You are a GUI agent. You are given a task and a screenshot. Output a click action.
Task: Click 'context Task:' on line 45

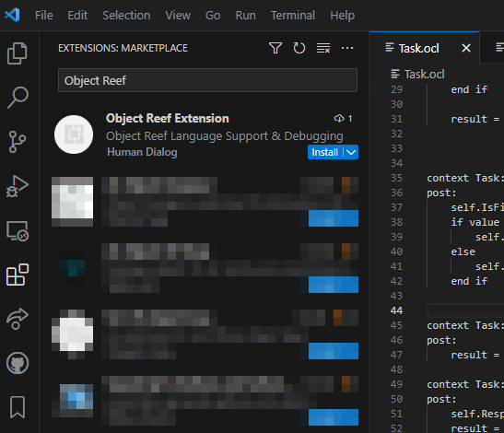tap(464, 325)
